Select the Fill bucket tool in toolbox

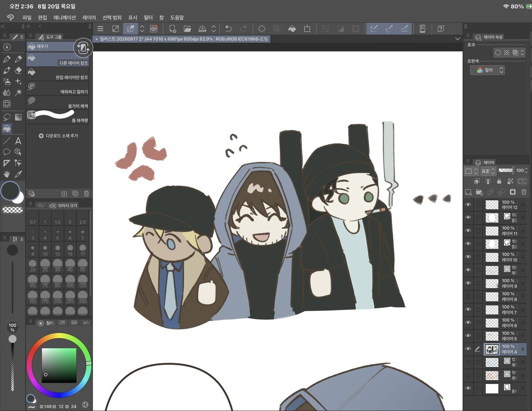point(7,129)
